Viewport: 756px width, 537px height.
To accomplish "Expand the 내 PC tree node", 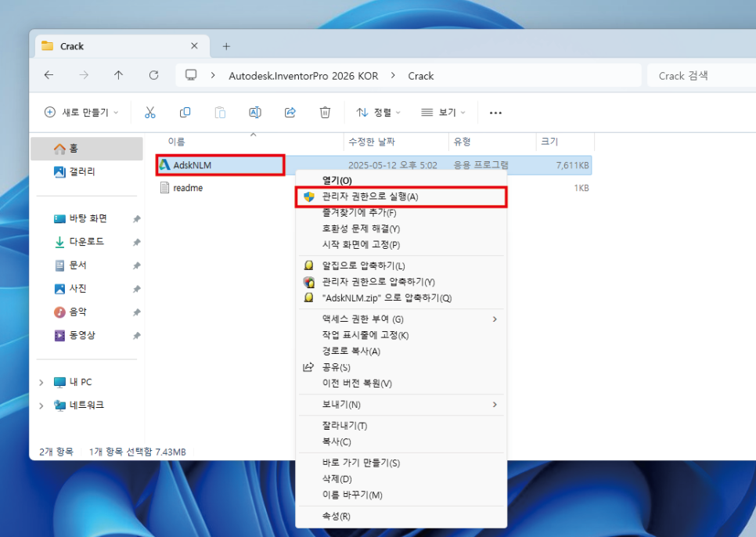I will 41,382.
